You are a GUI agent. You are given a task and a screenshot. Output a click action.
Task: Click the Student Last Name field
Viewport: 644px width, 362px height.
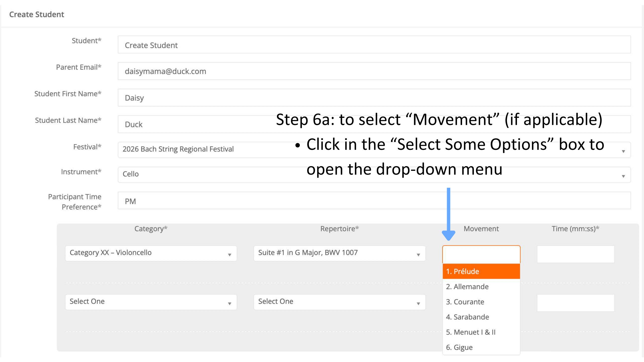click(196, 124)
